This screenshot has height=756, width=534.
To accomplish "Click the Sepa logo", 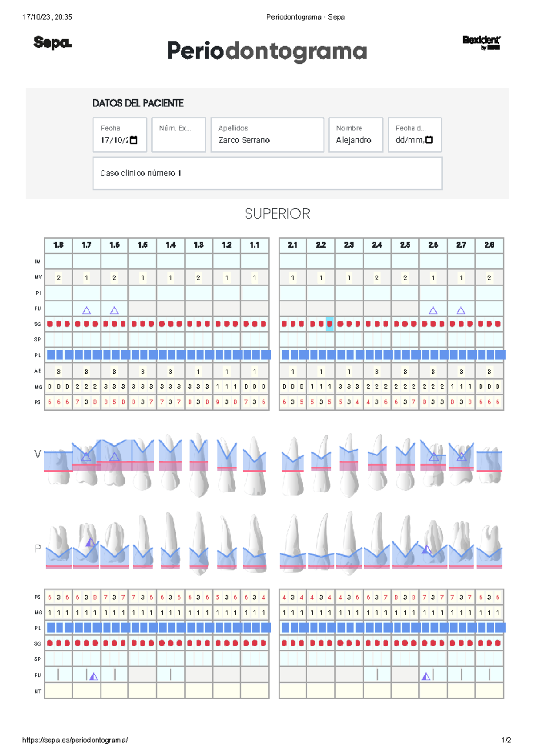I will (x=52, y=43).
